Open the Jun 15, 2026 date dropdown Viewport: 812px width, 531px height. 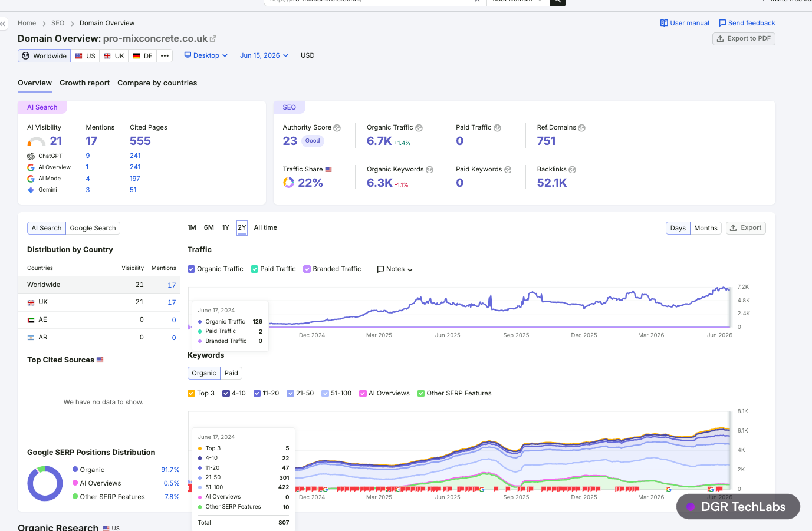tap(264, 55)
